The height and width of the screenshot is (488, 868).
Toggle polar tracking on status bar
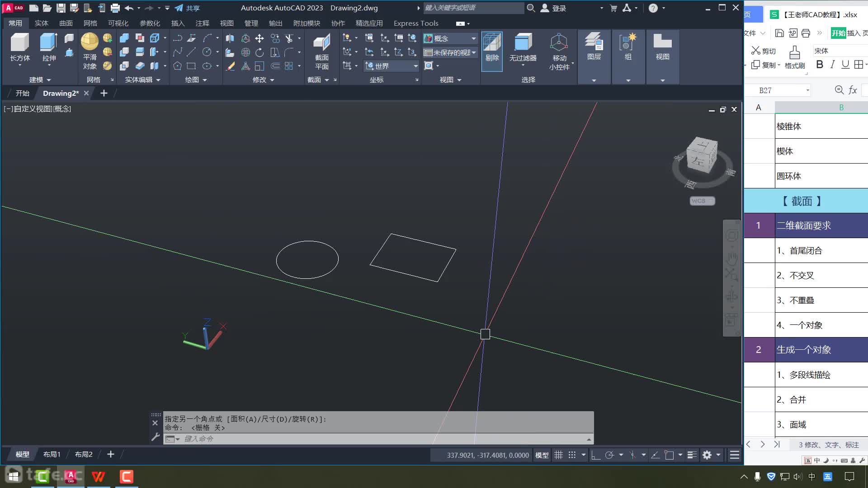[609, 455]
